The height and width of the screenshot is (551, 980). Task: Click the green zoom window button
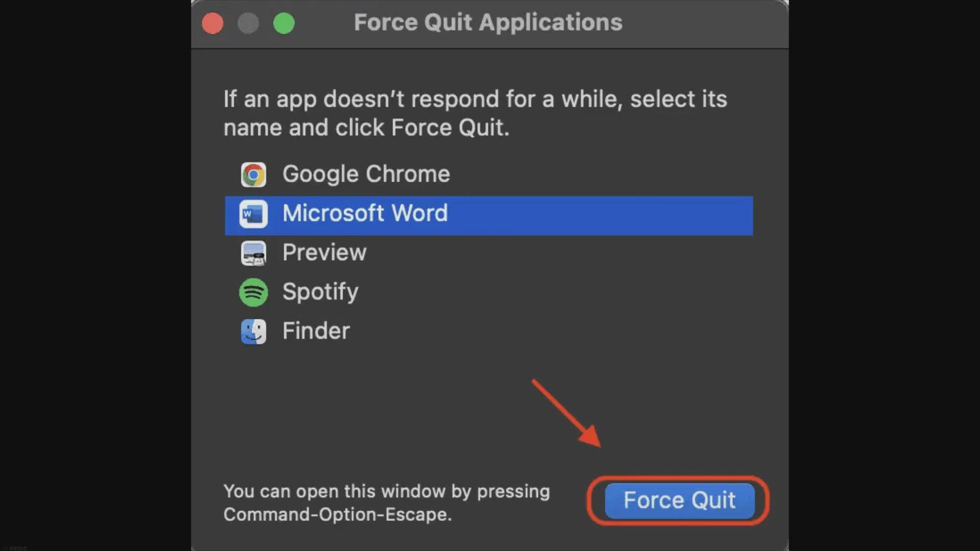(284, 23)
